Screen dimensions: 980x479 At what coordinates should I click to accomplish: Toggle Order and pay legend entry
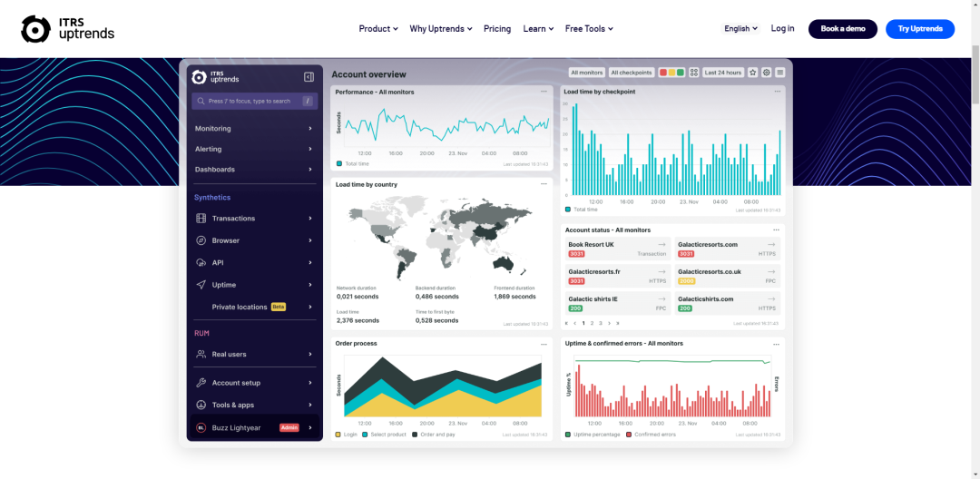tap(433, 435)
